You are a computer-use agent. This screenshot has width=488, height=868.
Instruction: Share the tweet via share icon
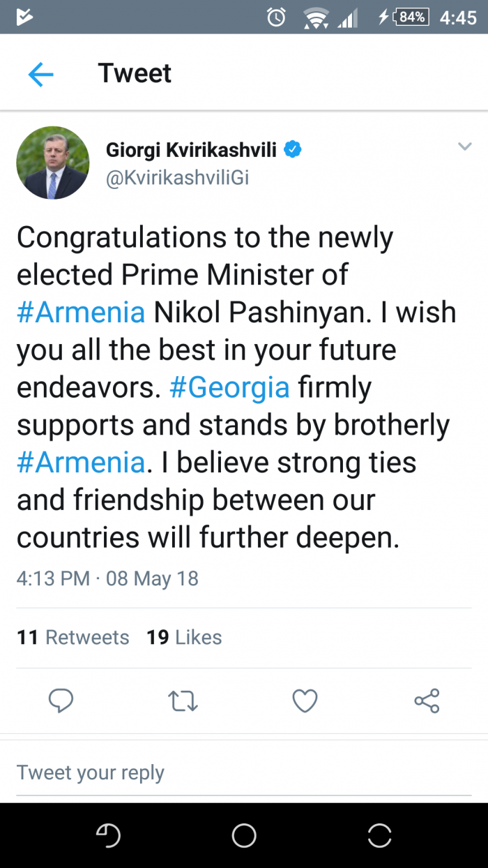(427, 701)
